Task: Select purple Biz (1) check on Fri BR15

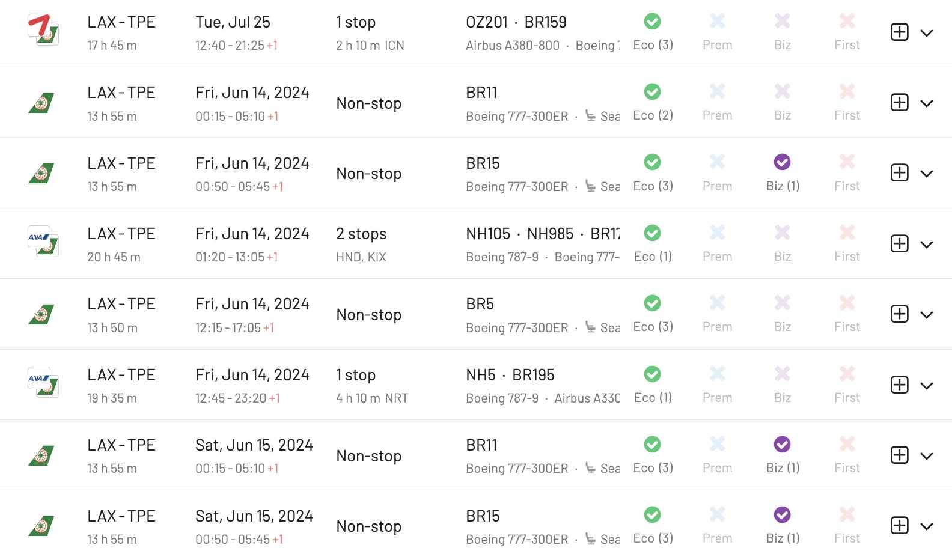Action: [782, 162]
